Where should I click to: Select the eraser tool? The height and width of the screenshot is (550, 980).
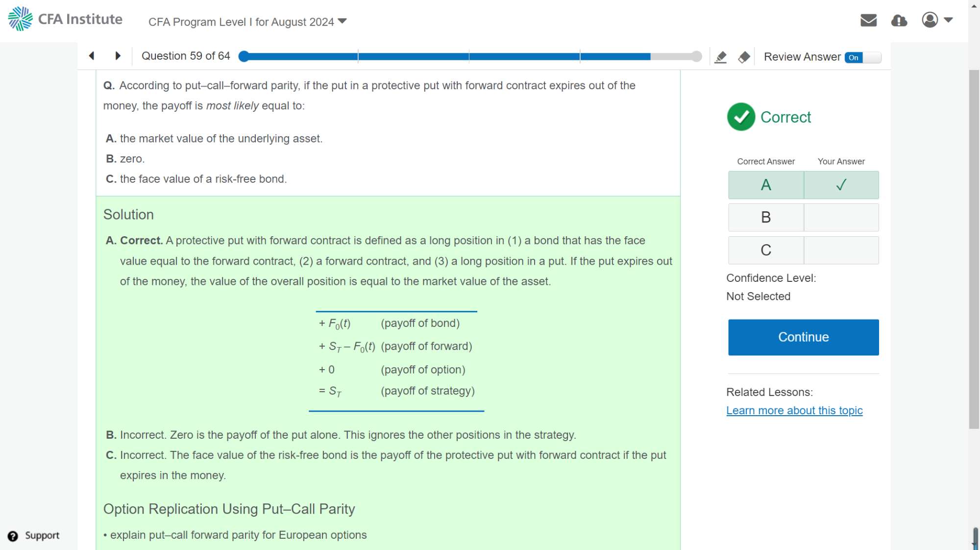[x=744, y=57]
